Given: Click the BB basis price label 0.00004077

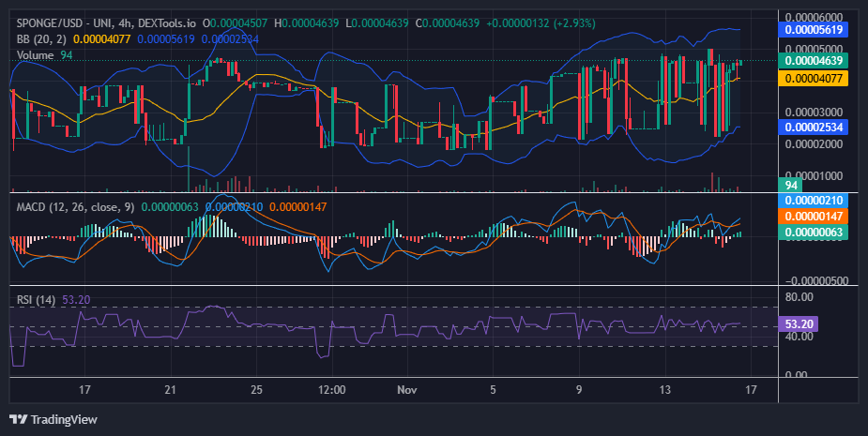Looking at the screenshot, I should 814,79.
